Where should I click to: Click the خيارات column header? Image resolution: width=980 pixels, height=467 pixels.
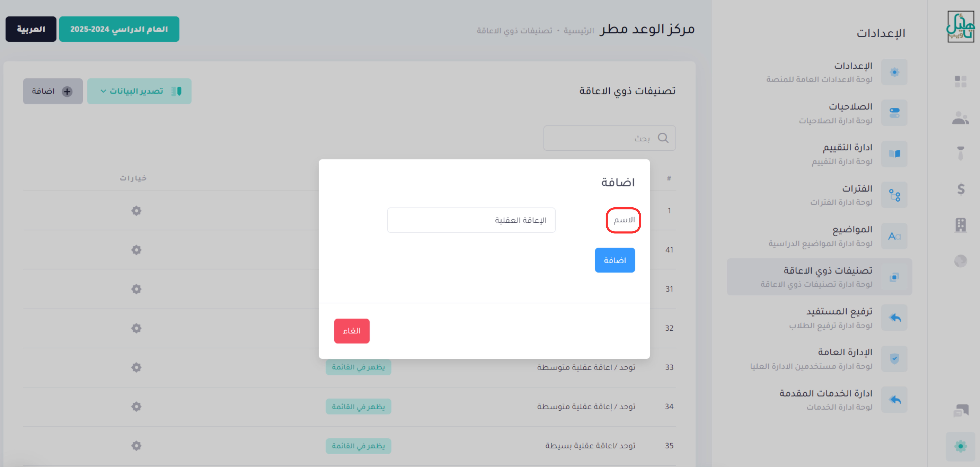133,178
